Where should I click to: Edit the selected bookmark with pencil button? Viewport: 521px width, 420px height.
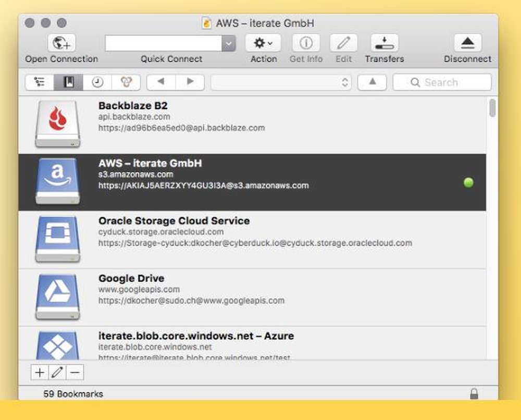pyautogui.click(x=57, y=373)
